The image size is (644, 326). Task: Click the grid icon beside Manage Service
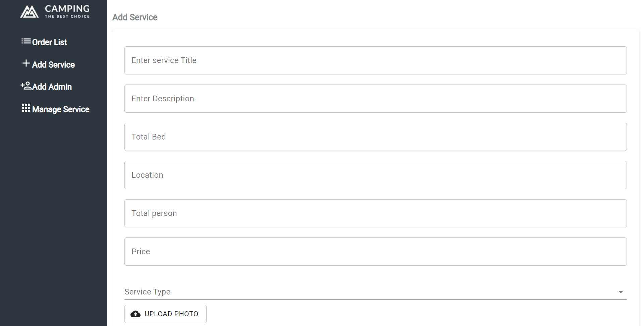coord(26,108)
